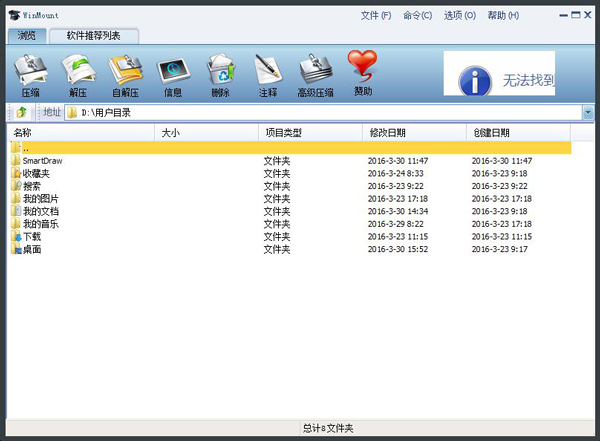Sort by the 名称 column header
The image size is (600, 441).
point(82,133)
